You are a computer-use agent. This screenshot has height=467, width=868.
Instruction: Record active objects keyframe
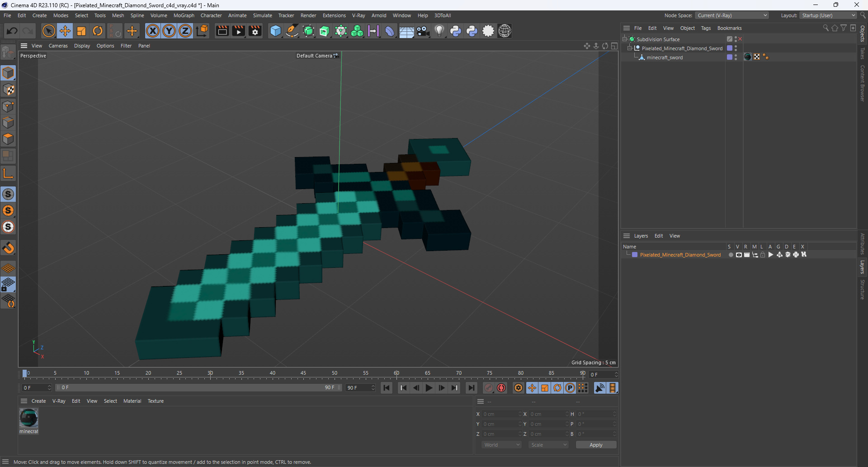click(x=489, y=388)
